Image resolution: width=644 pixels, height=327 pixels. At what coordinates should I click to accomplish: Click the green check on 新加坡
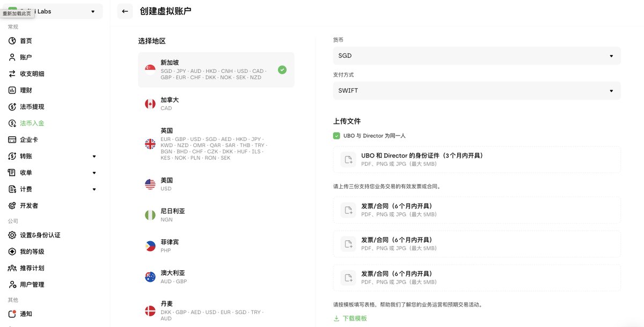click(x=282, y=70)
